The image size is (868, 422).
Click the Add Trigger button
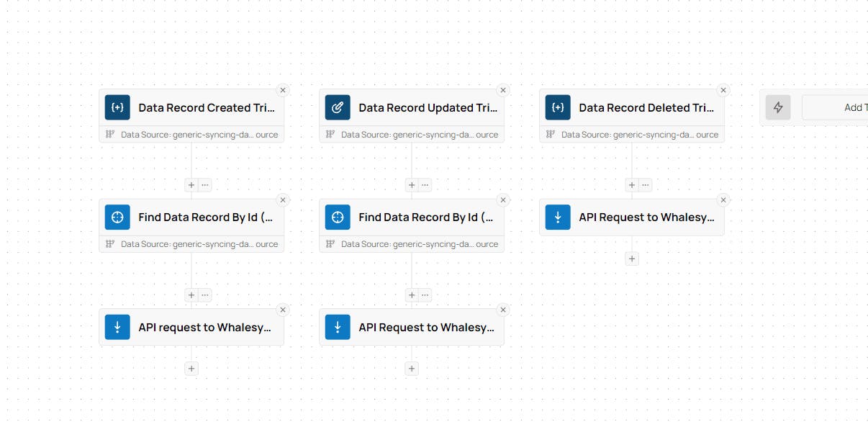(842, 107)
